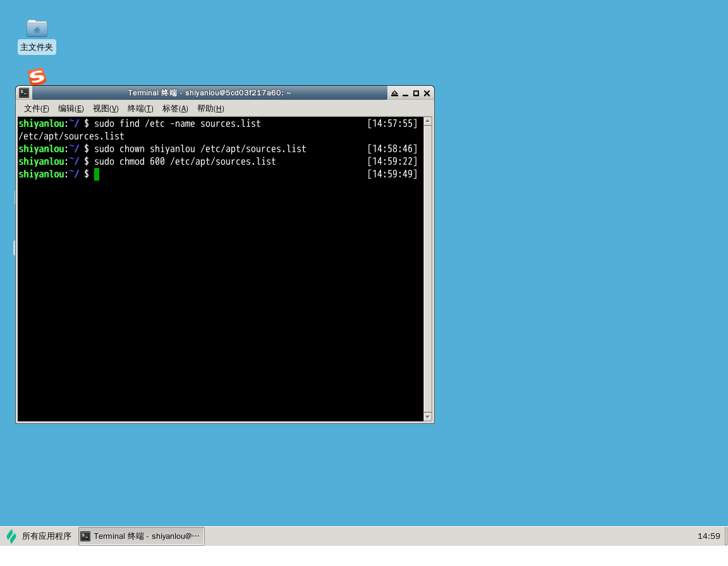Open the 编辑(E) menu
The image size is (728, 566).
click(x=71, y=109)
